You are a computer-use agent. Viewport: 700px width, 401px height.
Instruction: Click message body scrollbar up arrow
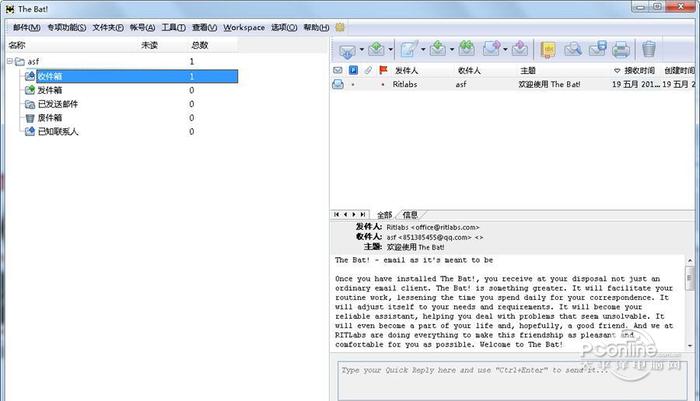(x=690, y=260)
